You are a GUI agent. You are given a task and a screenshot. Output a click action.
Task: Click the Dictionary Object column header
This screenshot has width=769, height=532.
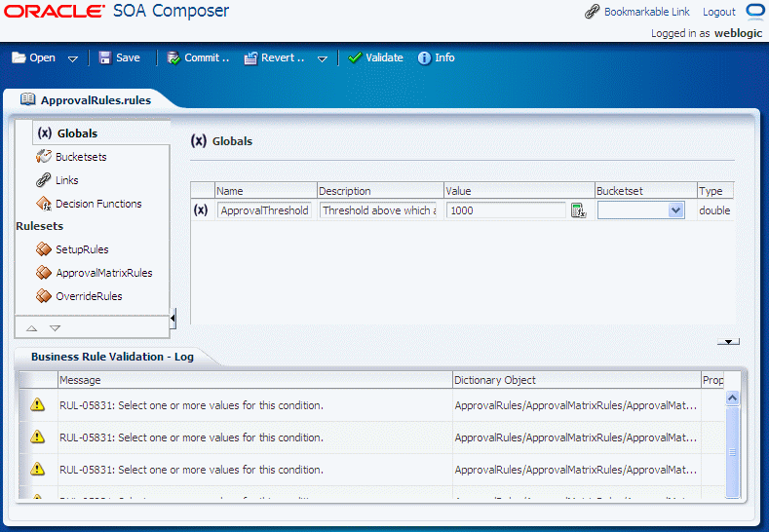577,380
